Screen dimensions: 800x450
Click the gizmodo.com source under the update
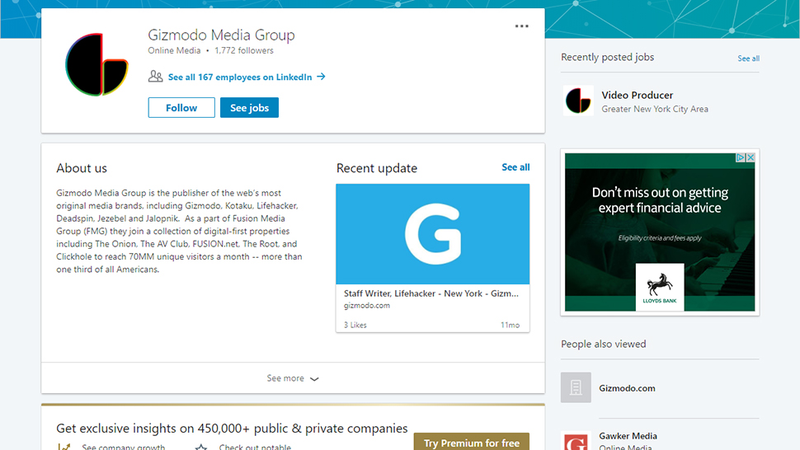(367, 306)
